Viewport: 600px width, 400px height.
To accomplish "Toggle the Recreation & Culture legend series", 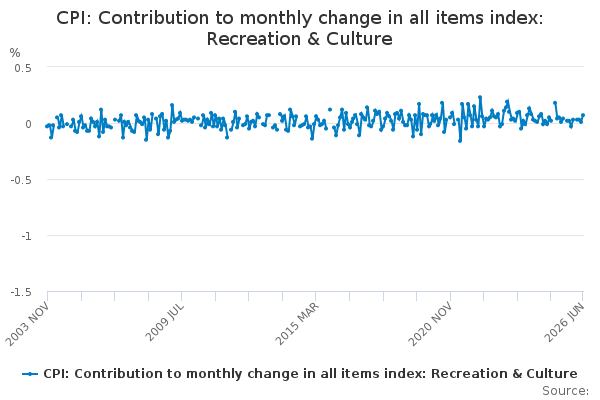I will [310, 374].
